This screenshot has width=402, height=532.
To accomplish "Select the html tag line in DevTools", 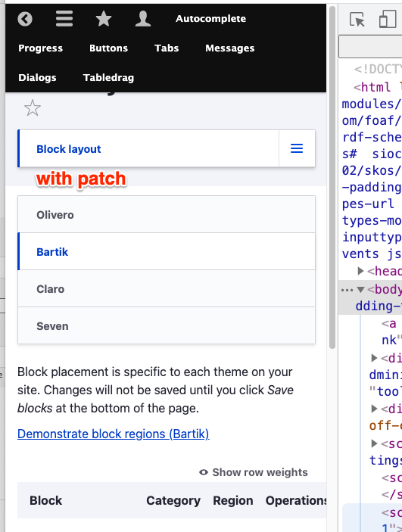I will coord(377,87).
